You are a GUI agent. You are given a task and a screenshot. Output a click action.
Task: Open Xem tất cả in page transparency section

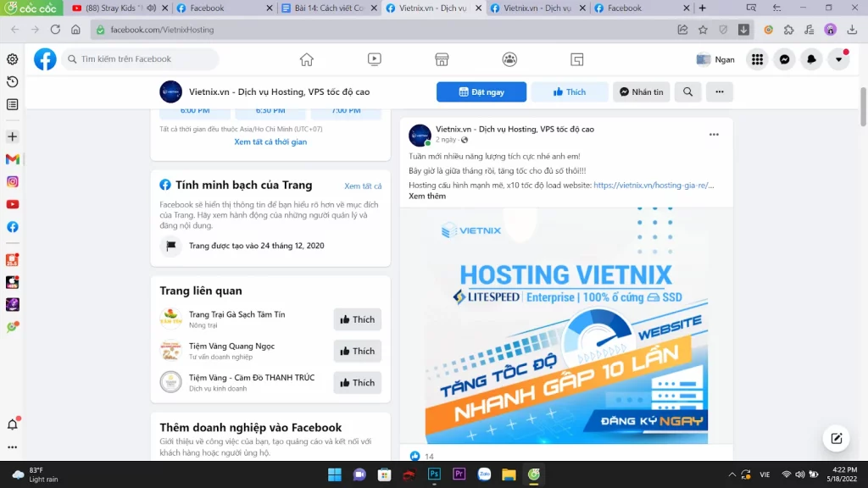pos(363,186)
